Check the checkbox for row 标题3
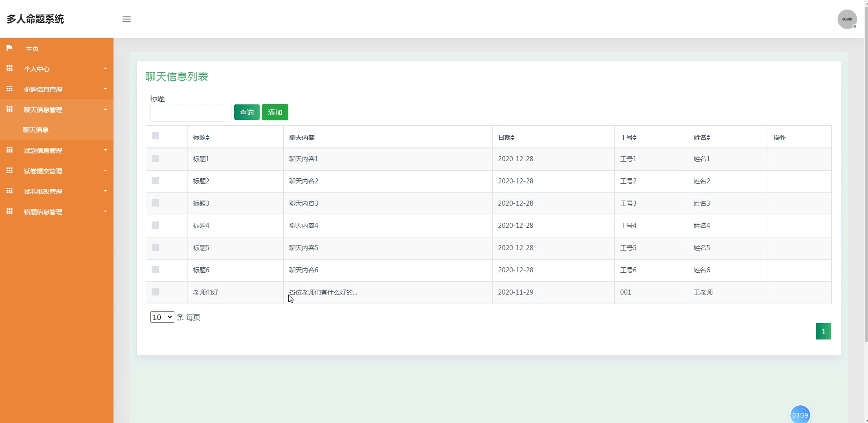This screenshot has width=868, height=423. pyautogui.click(x=155, y=203)
